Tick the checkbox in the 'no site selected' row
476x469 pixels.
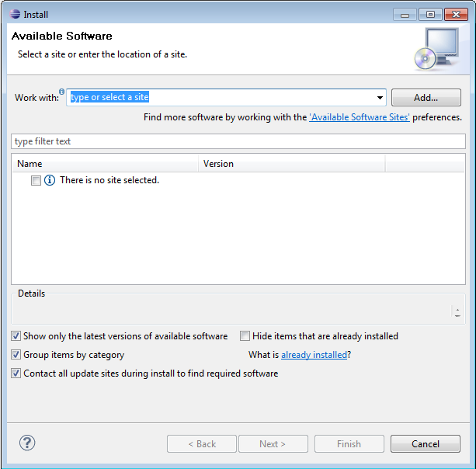(36, 180)
